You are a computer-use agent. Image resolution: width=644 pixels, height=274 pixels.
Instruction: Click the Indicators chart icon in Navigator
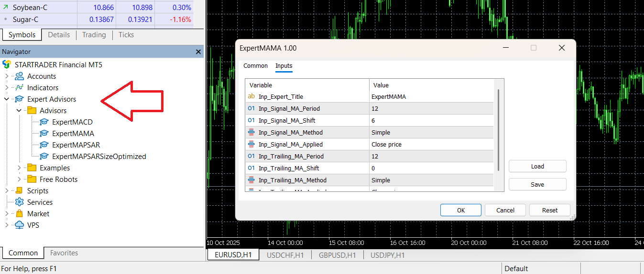tap(20, 87)
